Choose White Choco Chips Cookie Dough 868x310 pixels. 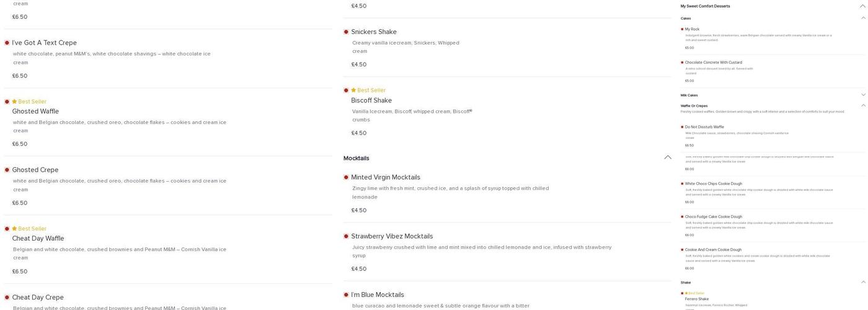713,184
